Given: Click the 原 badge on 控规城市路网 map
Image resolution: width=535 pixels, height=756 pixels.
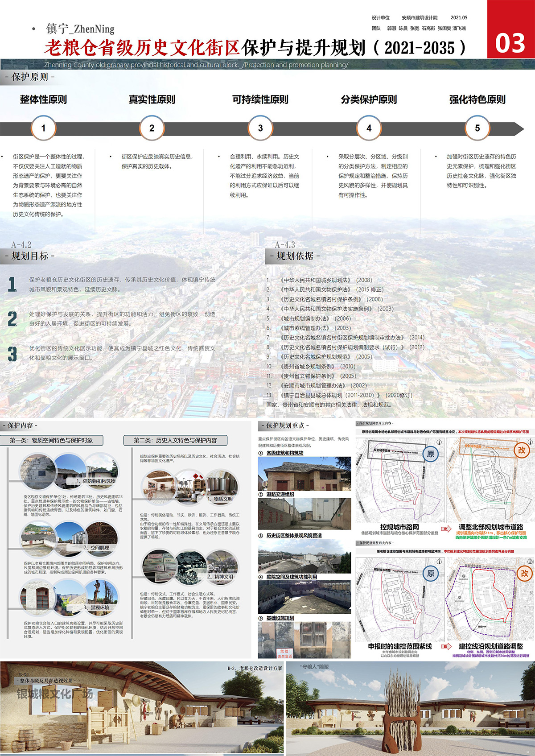Looking at the screenshot, I should (x=430, y=454).
